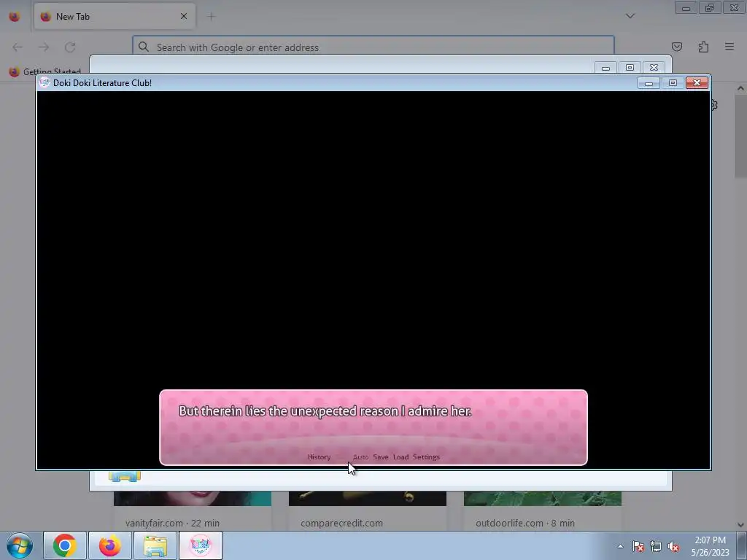The width and height of the screenshot is (747, 560).
Task: Click the Firefox page scrollbar up arrow
Action: click(740, 88)
